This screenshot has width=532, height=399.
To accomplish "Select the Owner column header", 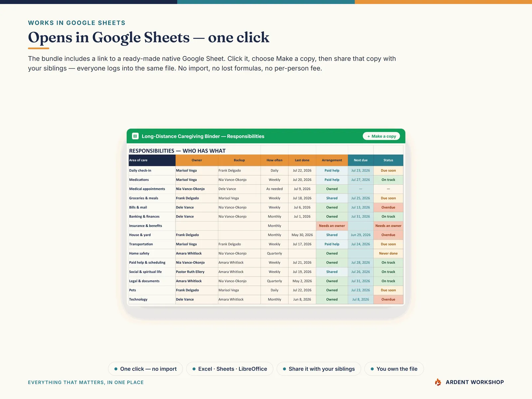I will point(197,160).
